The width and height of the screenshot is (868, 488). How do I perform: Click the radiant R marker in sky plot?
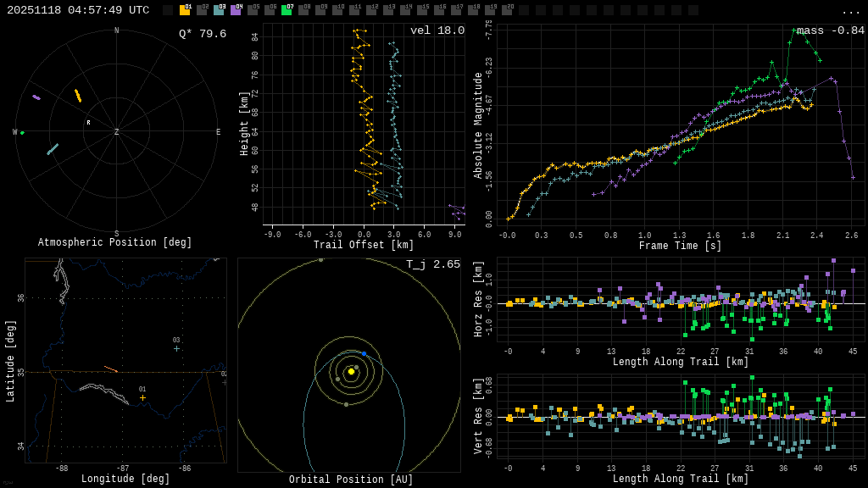coord(88,123)
